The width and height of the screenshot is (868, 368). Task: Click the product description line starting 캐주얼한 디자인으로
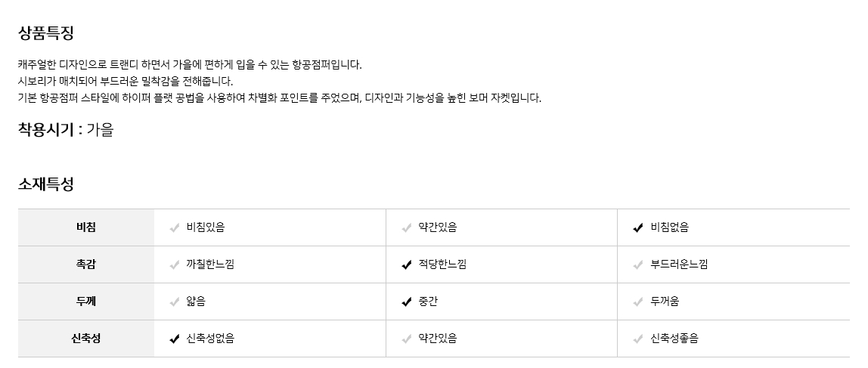190,65
